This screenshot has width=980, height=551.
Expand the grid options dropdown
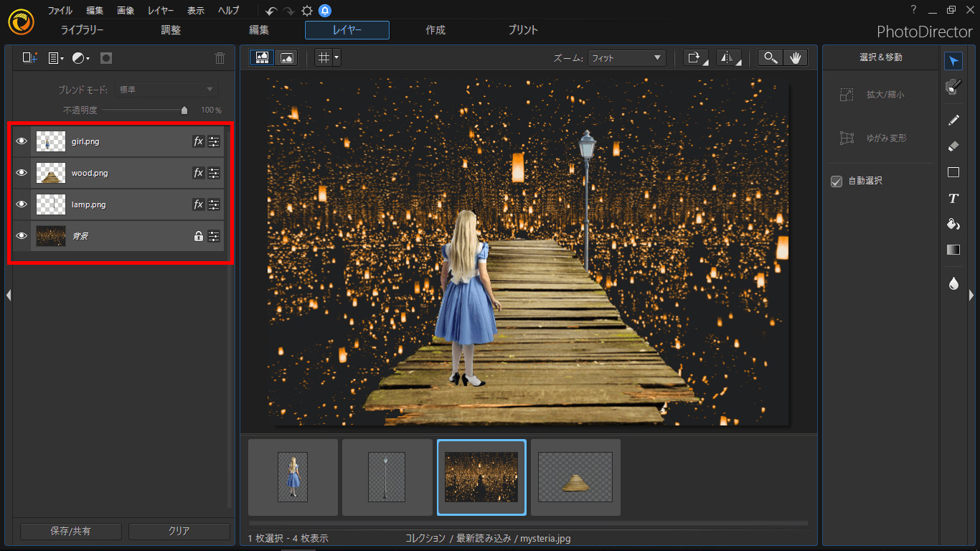(x=336, y=58)
